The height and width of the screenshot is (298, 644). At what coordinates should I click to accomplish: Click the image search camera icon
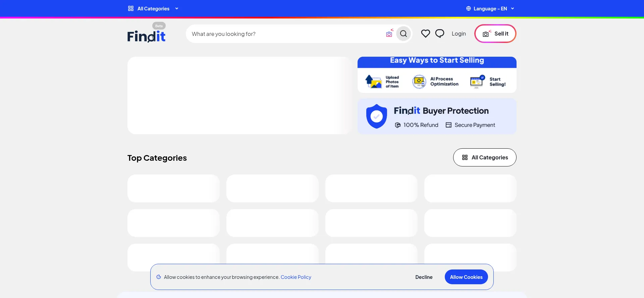click(389, 34)
